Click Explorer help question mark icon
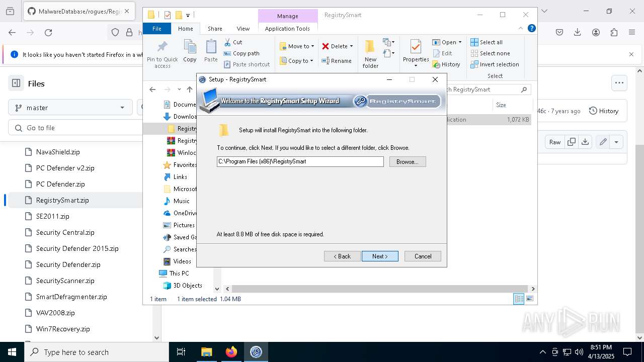Image resolution: width=644 pixels, height=362 pixels. [x=532, y=29]
